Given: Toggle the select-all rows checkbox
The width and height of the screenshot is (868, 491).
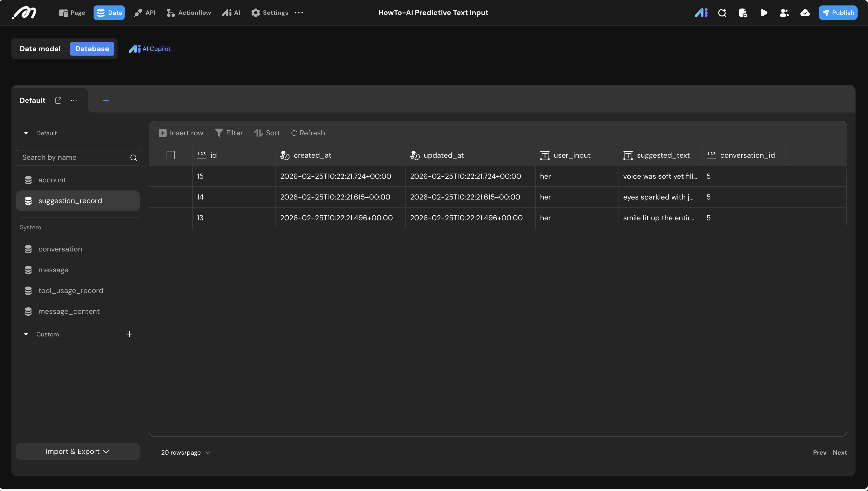Looking at the screenshot, I should click(171, 155).
